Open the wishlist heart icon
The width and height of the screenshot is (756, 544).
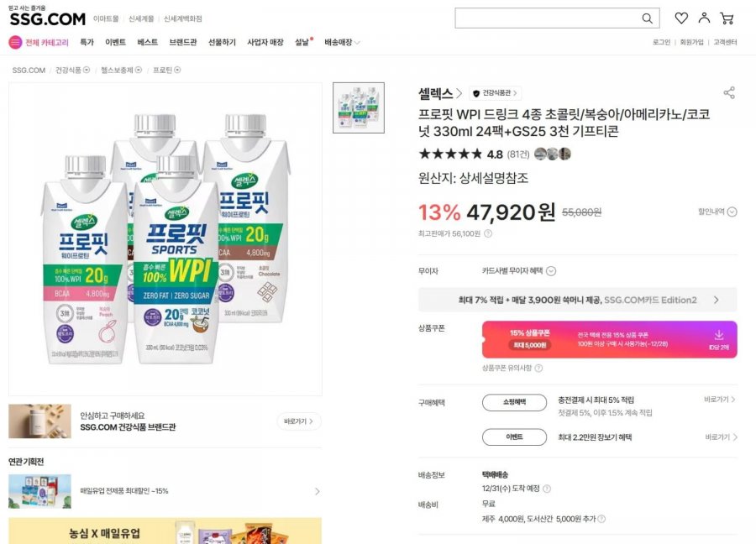tap(681, 18)
